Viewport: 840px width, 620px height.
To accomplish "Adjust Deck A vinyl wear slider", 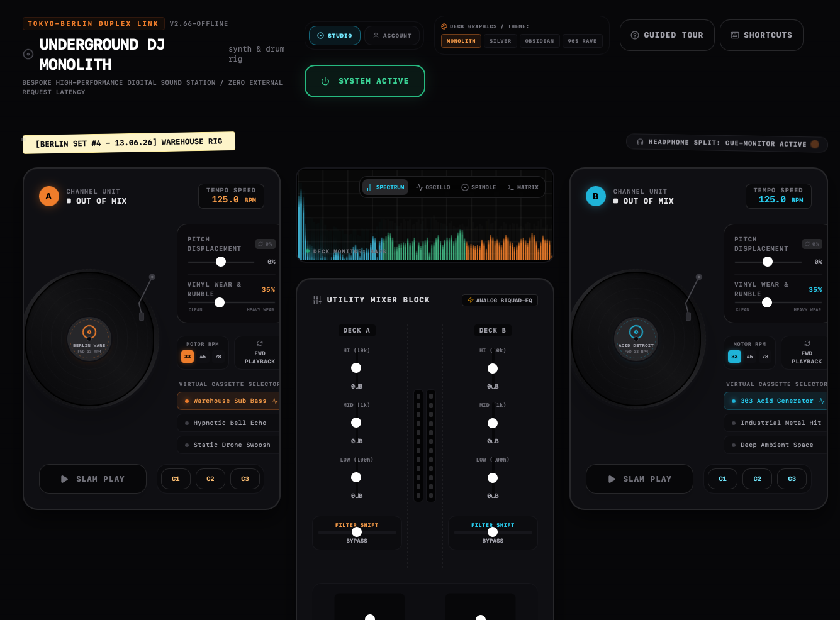I will pyautogui.click(x=230, y=302).
